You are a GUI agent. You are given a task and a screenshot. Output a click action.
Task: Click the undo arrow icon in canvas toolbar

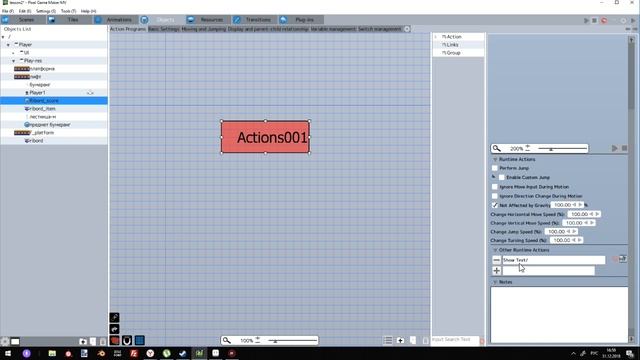115,318
